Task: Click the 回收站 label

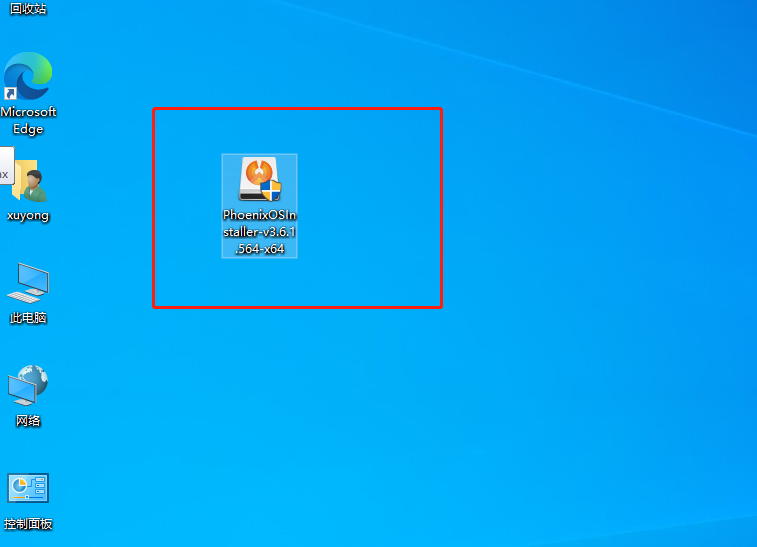Action: click(x=28, y=8)
